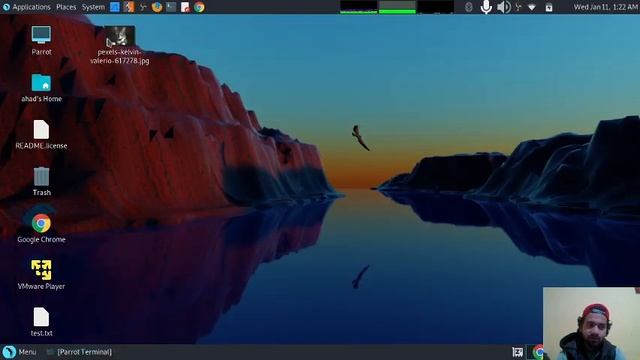Open the speaker volume control

(504, 7)
